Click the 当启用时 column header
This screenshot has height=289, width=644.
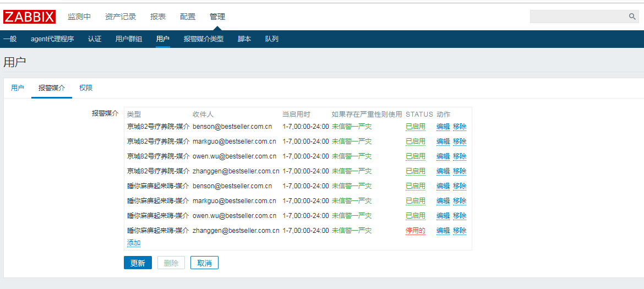pos(297,114)
